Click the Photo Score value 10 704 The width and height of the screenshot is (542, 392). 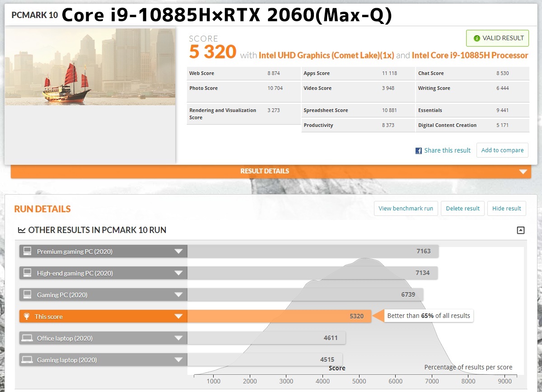pos(275,89)
